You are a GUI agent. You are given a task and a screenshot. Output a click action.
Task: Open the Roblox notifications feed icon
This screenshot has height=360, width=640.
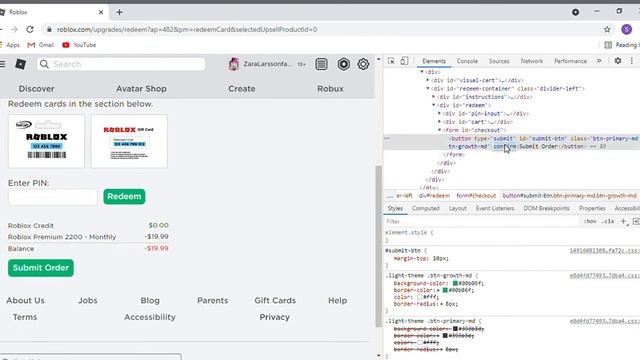point(321,64)
